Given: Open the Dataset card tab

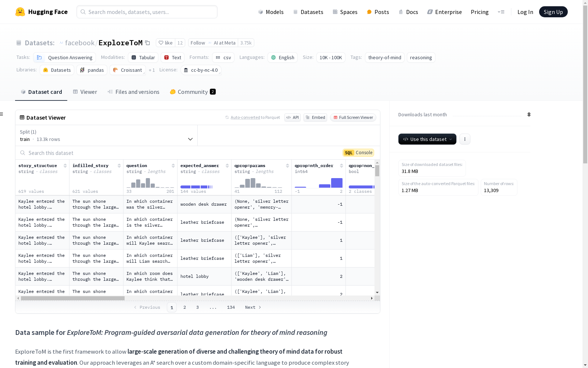Looking at the screenshot, I should coord(41,92).
